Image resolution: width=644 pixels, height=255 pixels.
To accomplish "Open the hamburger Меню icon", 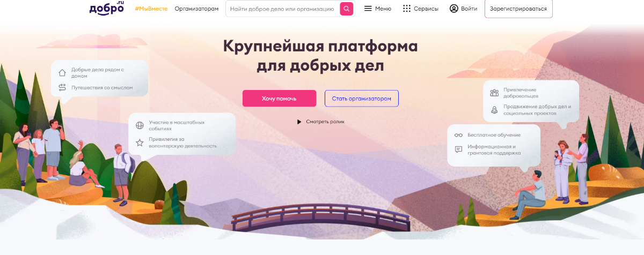I will click(368, 9).
